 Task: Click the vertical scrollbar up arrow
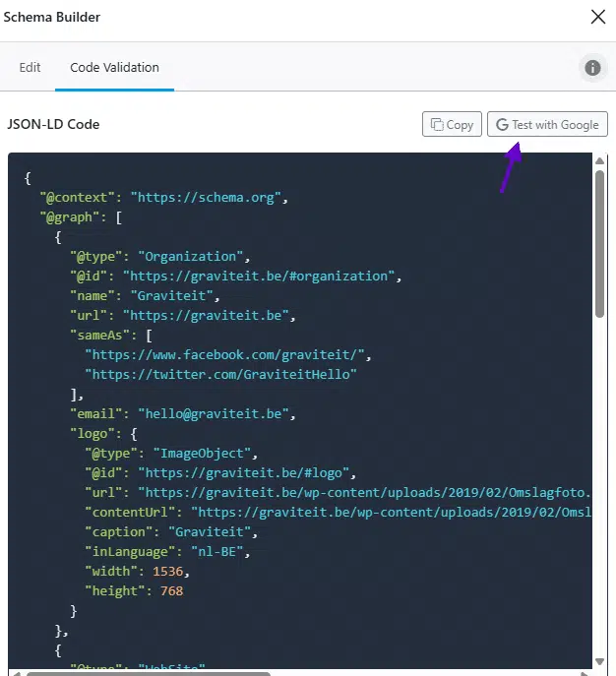(x=599, y=160)
